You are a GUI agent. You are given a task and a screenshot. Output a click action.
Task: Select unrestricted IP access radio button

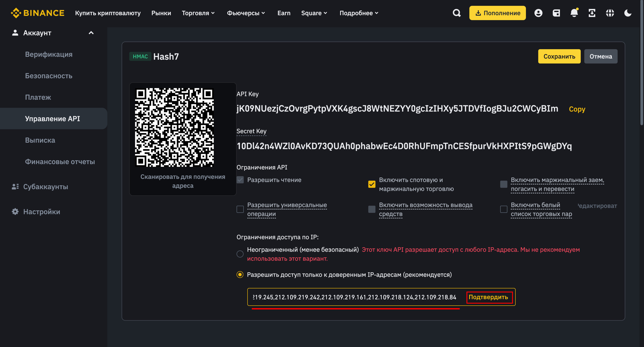[240, 254]
